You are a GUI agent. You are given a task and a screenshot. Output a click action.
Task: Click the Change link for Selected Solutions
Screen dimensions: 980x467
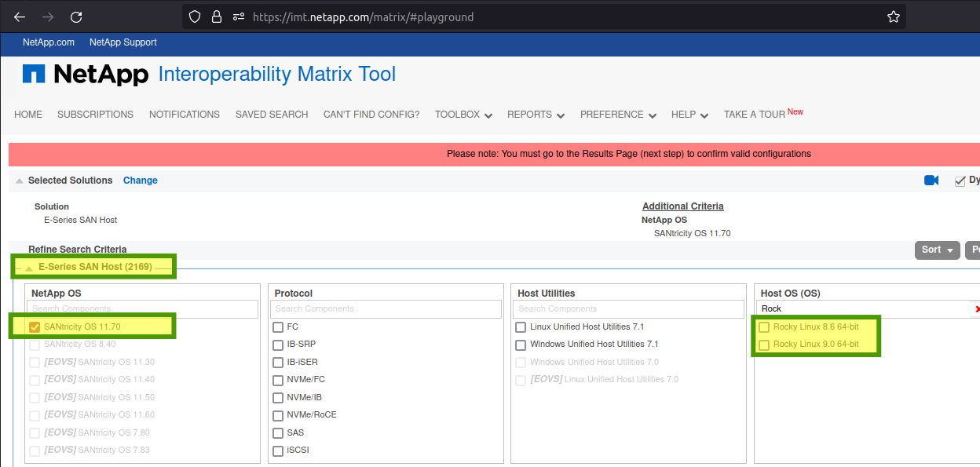coord(141,181)
